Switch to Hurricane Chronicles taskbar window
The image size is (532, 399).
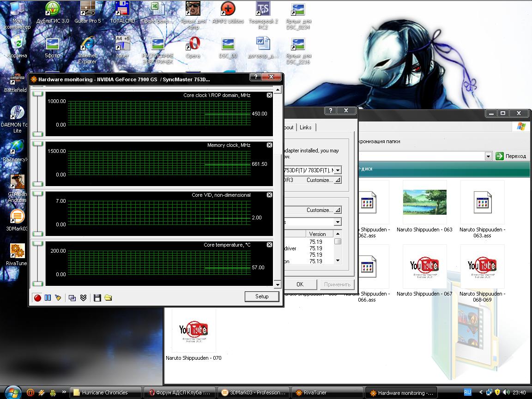pos(105,393)
